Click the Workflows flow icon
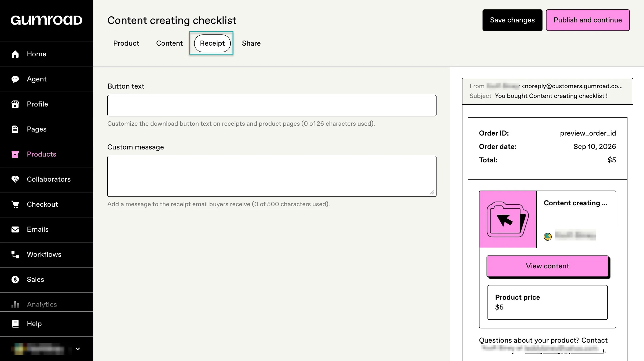Image resolution: width=644 pixels, height=361 pixels. pos(15,254)
